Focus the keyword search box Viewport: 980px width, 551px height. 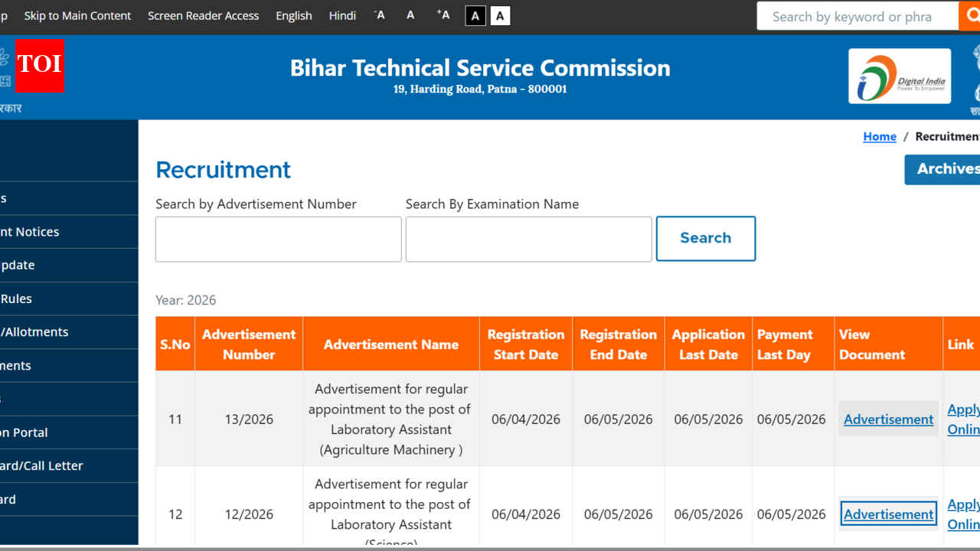tap(857, 16)
